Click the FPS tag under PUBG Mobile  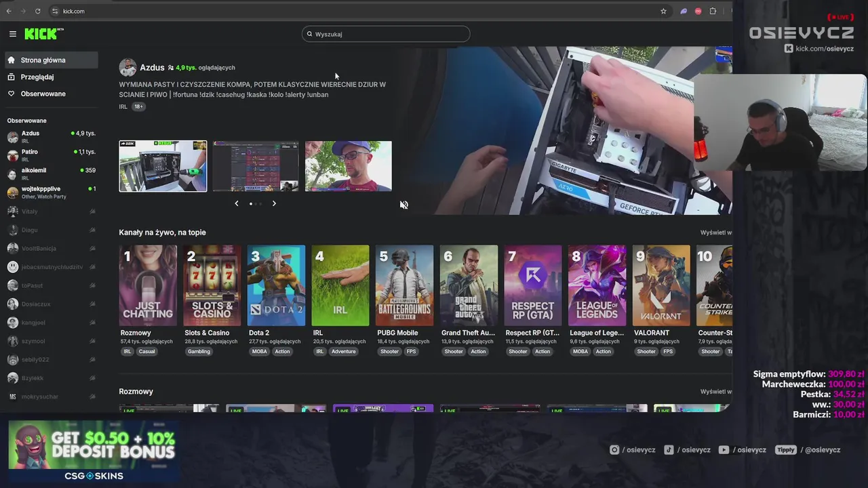click(411, 352)
